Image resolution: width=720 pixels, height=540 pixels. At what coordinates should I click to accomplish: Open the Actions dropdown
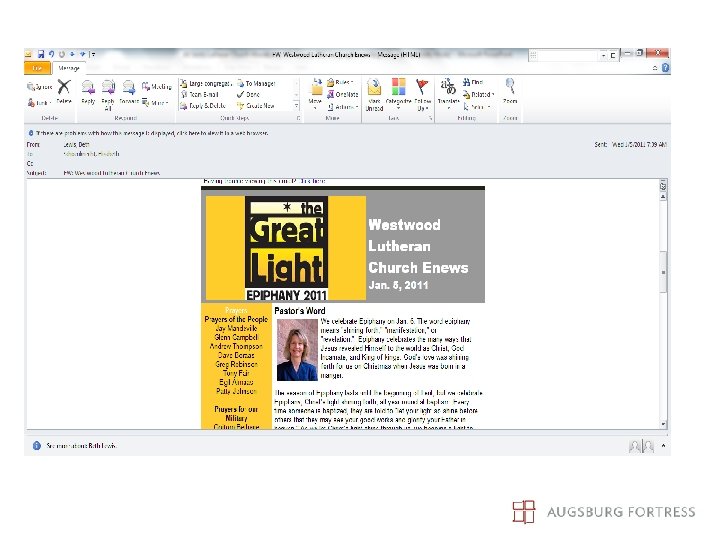pos(343,107)
